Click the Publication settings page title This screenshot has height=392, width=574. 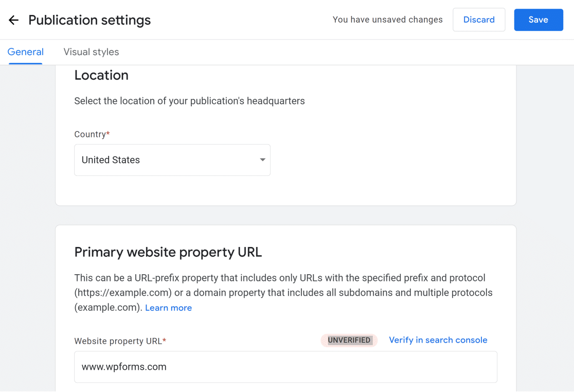pyautogui.click(x=89, y=20)
